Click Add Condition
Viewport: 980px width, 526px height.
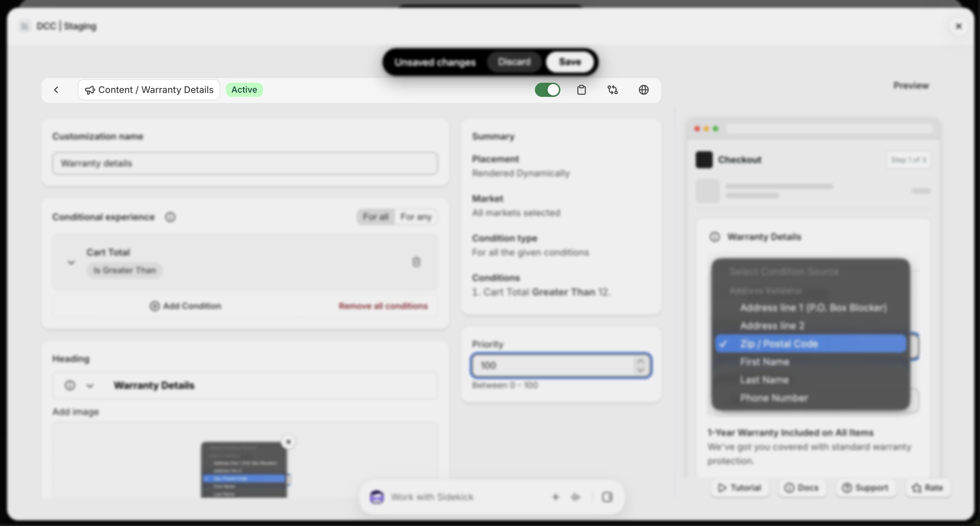pyautogui.click(x=185, y=306)
